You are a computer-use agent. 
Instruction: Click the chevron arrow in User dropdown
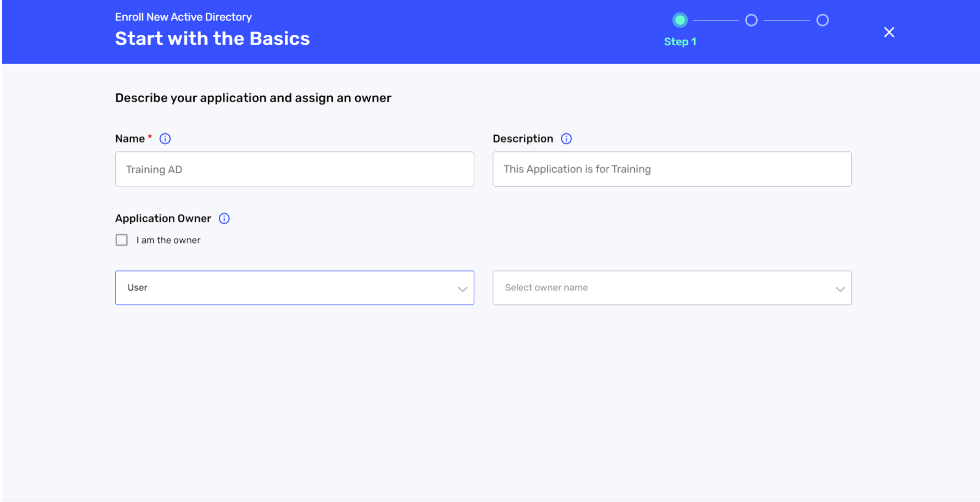click(462, 289)
